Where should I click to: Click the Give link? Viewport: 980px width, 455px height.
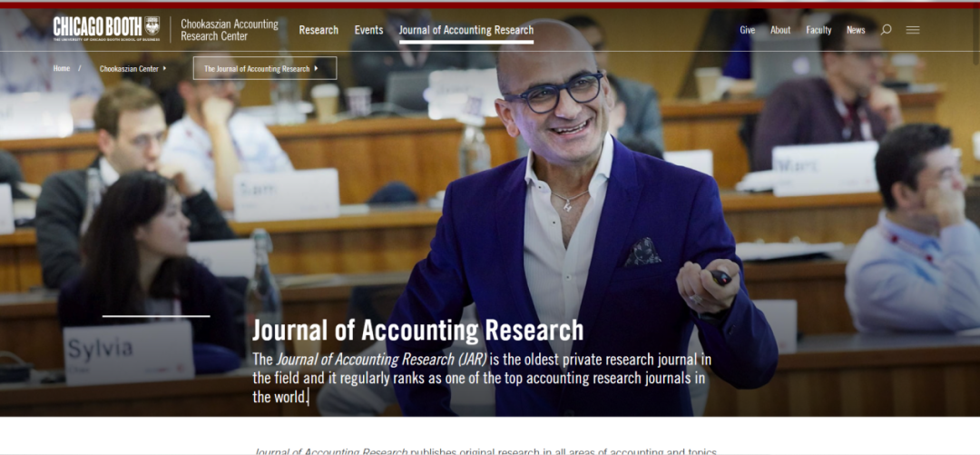click(x=748, y=29)
